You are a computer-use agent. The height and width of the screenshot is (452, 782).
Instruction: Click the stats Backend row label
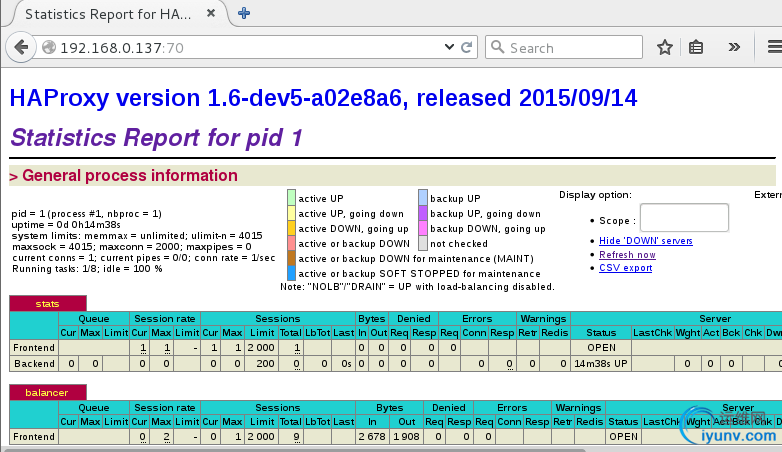tap(34, 364)
